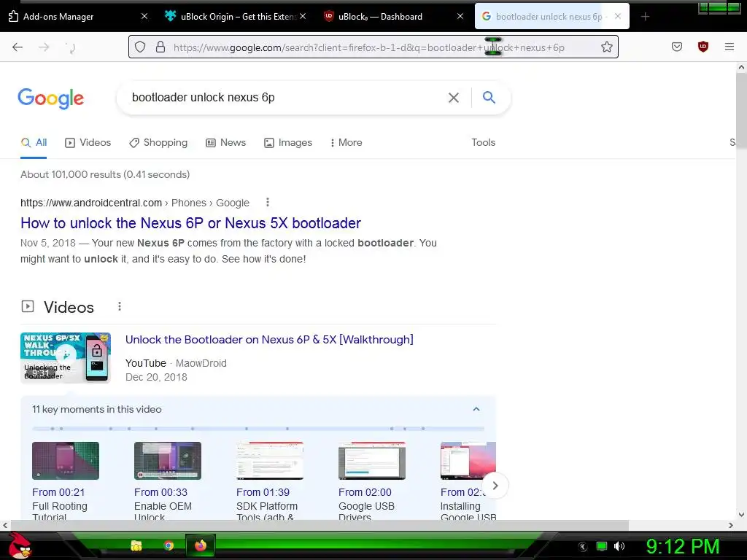Open key moment From 00:33 thumbnail

tap(168, 461)
